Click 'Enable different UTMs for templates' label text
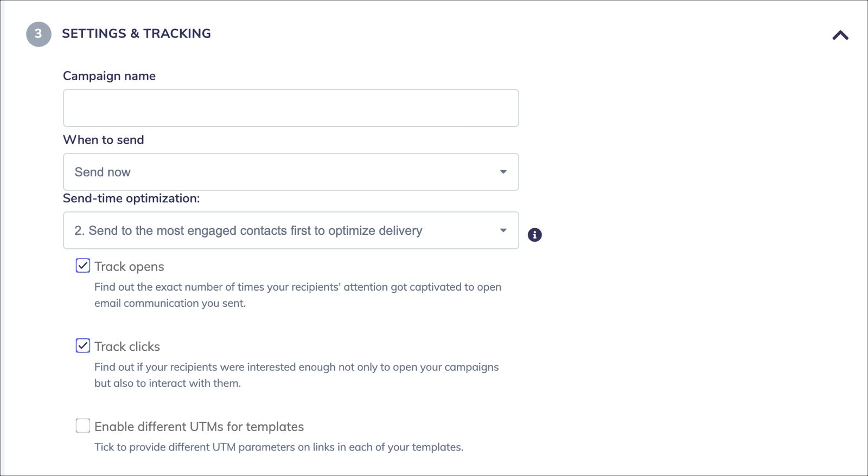This screenshot has width=868, height=476. point(199,427)
